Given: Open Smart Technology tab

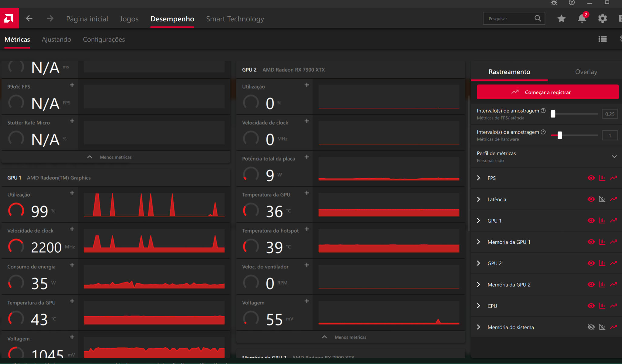Looking at the screenshot, I should [235, 19].
